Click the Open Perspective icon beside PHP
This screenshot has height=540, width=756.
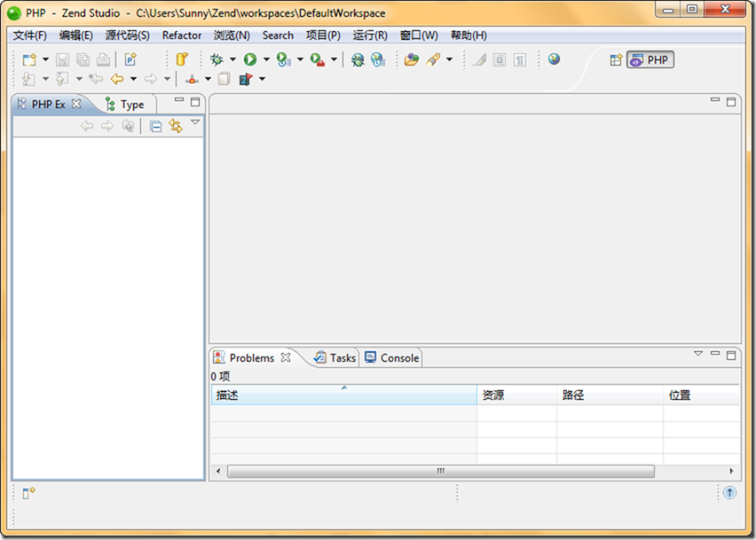(616, 59)
